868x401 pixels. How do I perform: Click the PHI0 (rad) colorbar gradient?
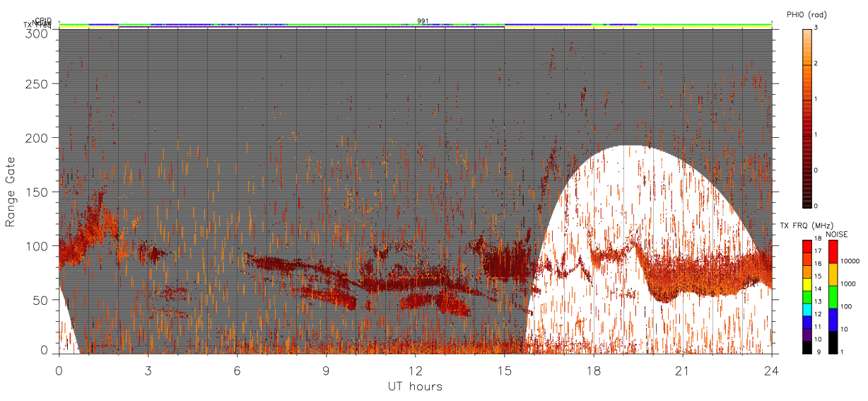807,117
